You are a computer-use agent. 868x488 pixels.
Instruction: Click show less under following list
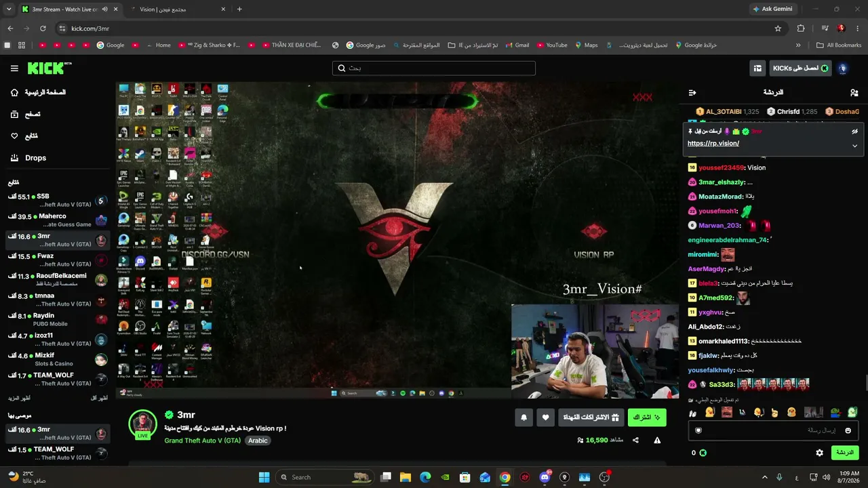(x=99, y=399)
